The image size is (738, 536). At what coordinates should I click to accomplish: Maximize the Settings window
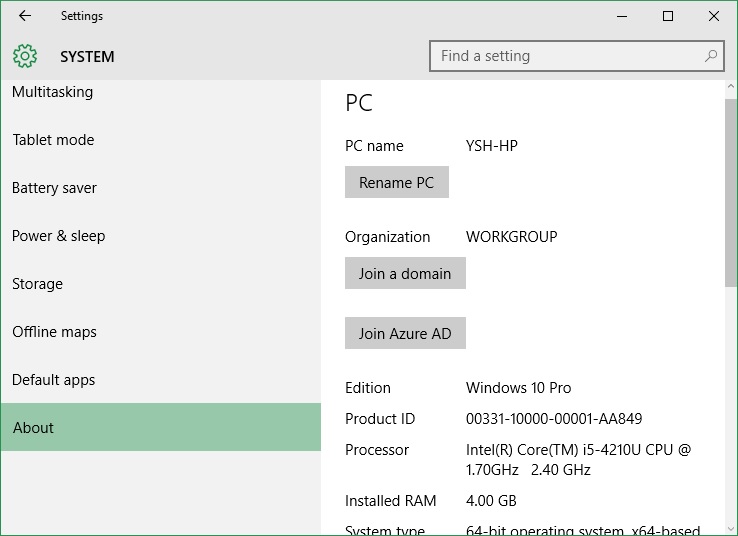pos(667,16)
